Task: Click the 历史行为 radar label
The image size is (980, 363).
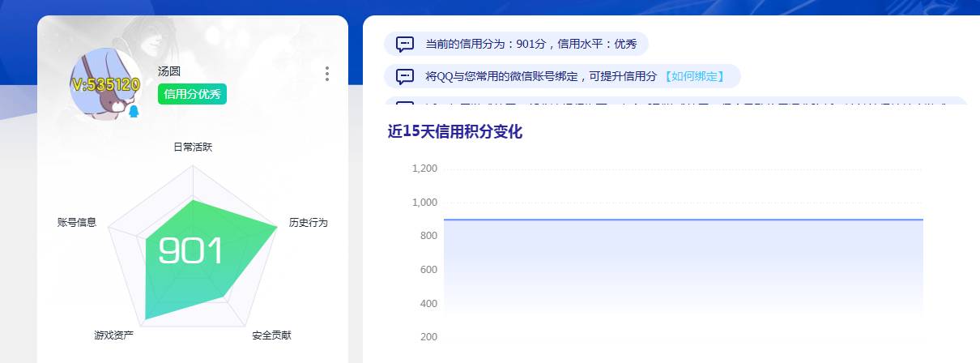Action: 309,222
